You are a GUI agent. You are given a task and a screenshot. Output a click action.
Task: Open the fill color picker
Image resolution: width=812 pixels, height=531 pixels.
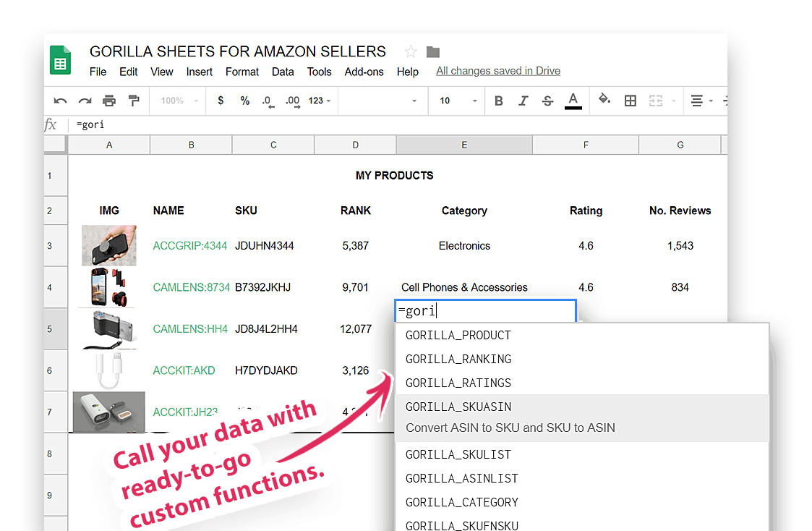tap(604, 101)
